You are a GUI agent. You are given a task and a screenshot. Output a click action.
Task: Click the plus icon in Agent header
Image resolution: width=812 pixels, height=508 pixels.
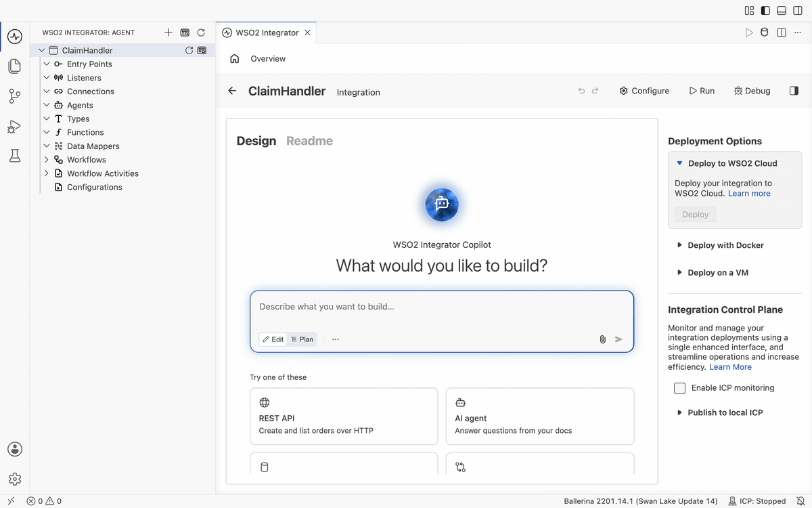[168, 33]
